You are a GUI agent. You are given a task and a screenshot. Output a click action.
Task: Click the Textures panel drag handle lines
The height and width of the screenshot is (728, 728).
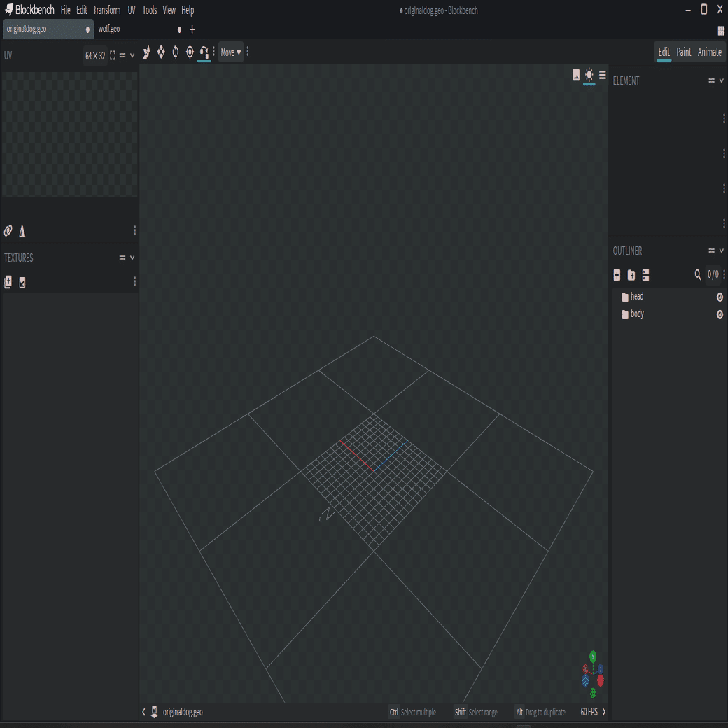pyautogui.click(x=122, y=258)
